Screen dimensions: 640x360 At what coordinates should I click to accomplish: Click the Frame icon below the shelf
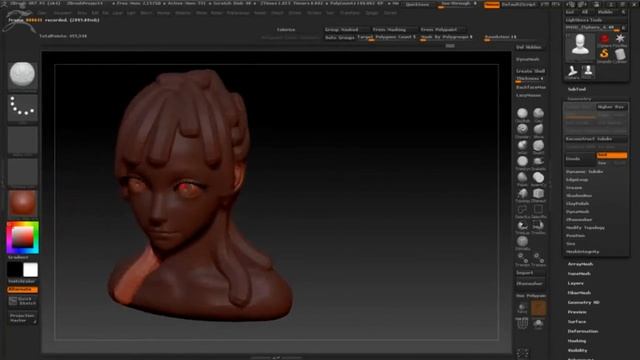tap(522, 353)
